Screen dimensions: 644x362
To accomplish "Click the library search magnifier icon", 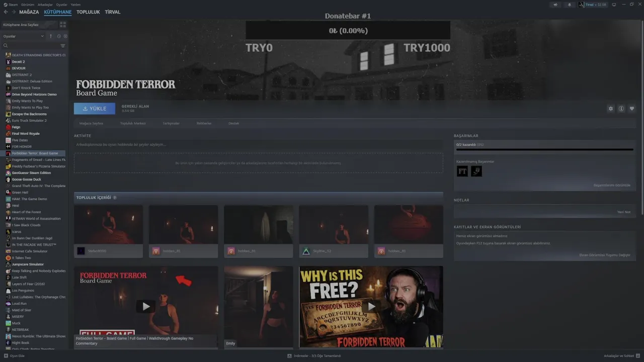I will point(6,46).
